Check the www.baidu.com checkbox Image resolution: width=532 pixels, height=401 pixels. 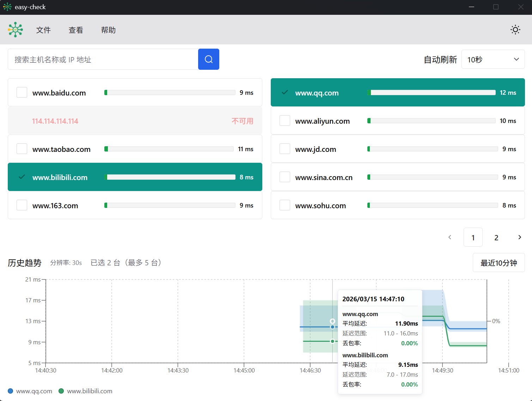[22, 92]
